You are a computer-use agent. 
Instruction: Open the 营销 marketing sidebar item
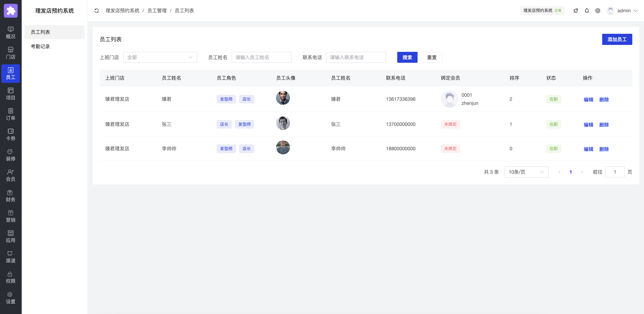[x=11, y=216]
